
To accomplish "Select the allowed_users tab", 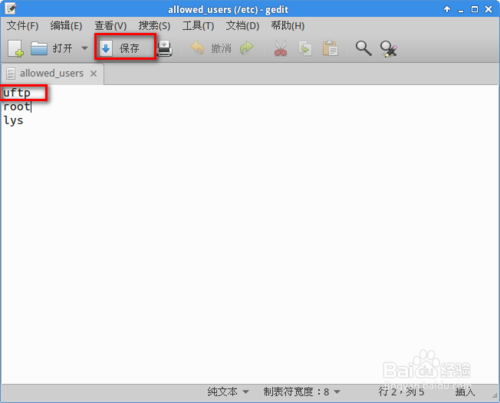I will 52,73.
